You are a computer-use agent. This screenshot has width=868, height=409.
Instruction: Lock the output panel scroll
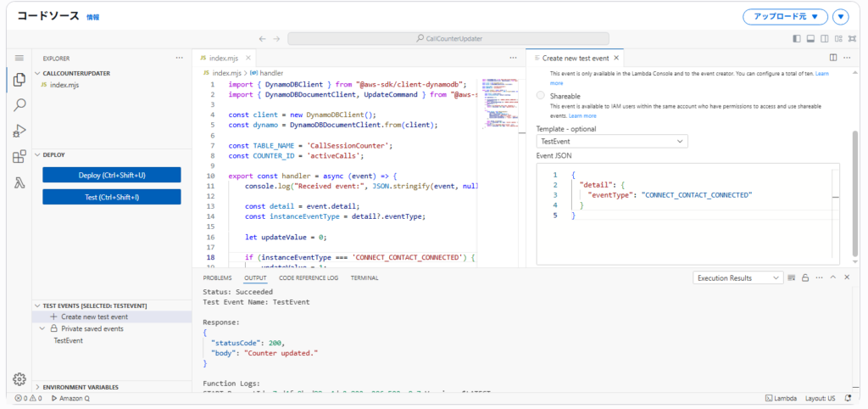click(805, 277)
